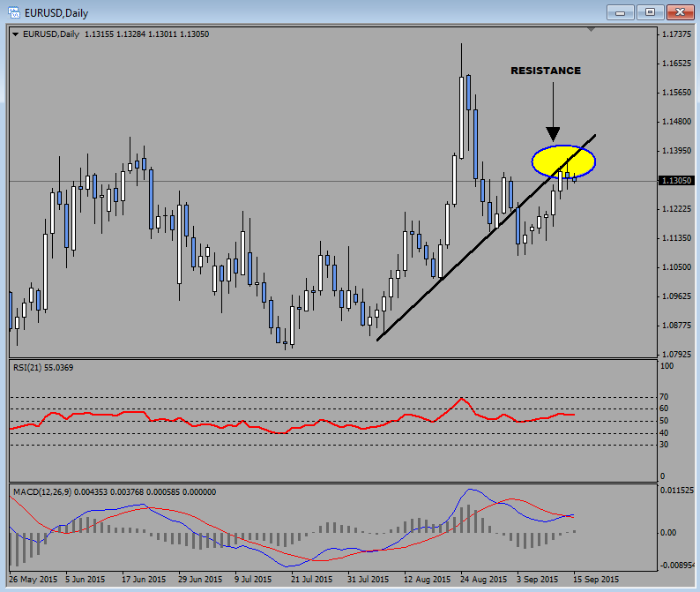Expand the EURUSD,Daily triangle in chart header
This screenshot has height=592, width=700.
[16, 34]
